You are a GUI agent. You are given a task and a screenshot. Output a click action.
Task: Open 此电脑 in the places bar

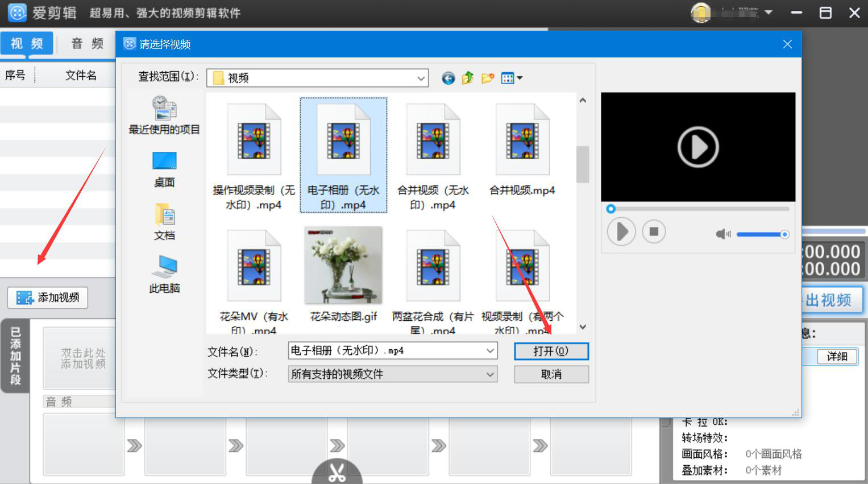click(164, 274)
